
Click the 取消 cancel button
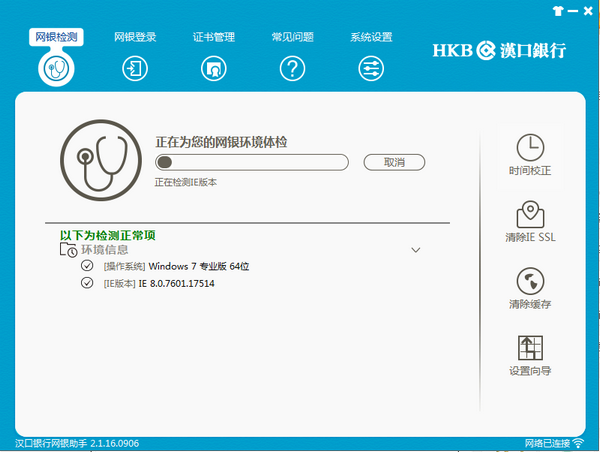pyautogui.click(x=394, y=162)
